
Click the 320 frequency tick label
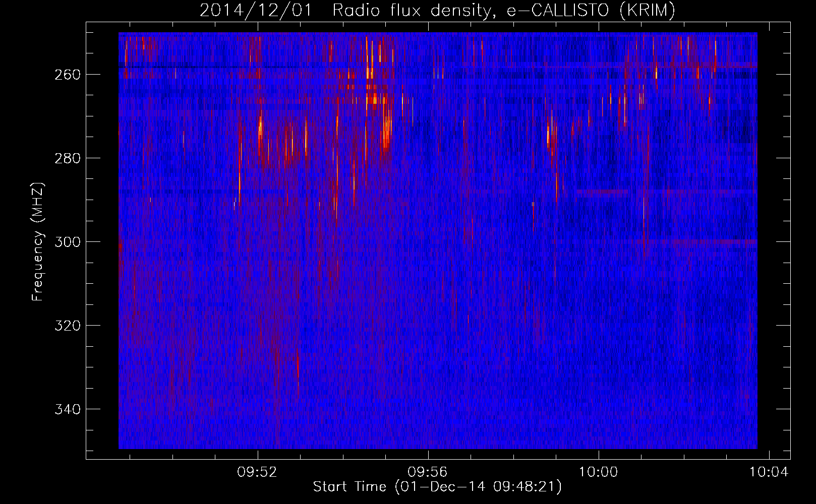point(67,326)
